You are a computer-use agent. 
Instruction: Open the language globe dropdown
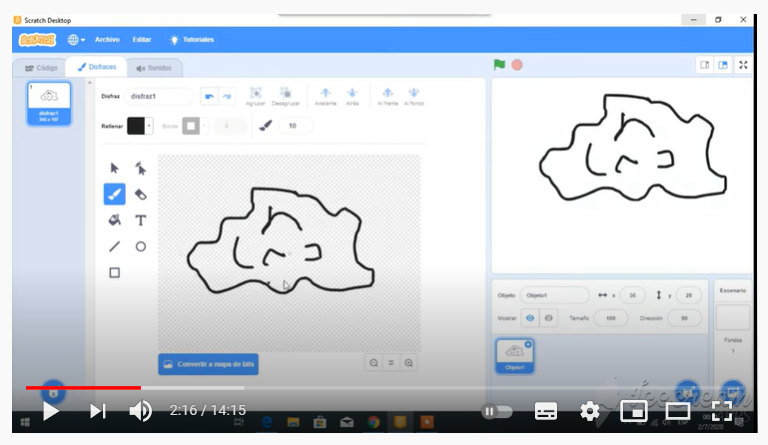[x=76, y=40]
